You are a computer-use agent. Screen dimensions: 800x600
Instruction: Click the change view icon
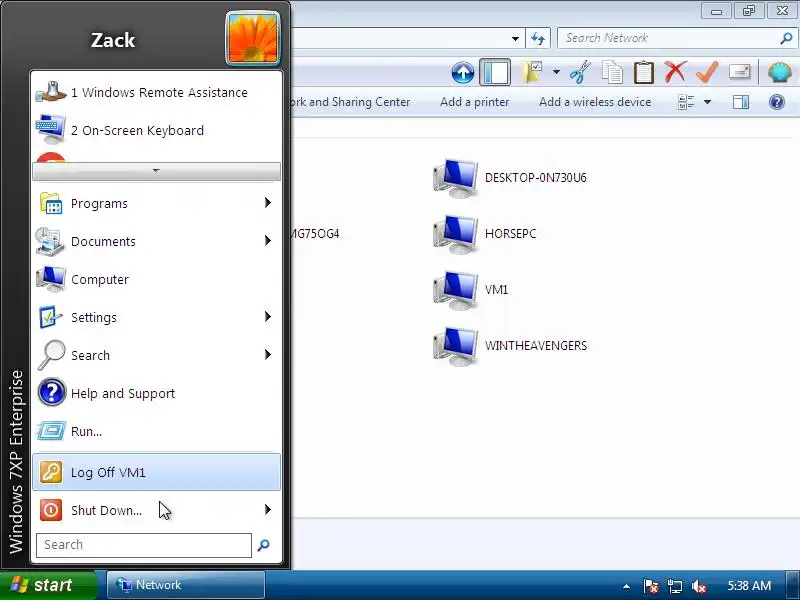(x=686, y=102)
